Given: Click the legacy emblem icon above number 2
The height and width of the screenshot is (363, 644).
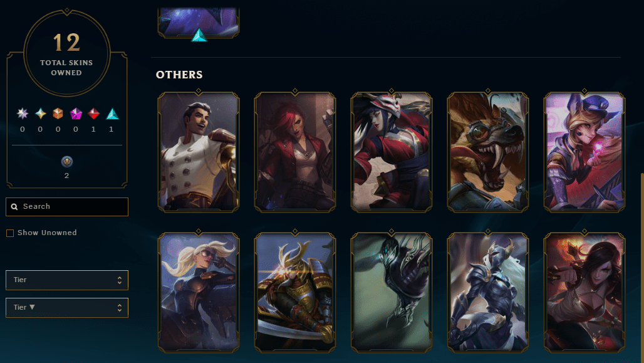Looking at the screenshot, I should pyautogui.click(x=67, y=162).
